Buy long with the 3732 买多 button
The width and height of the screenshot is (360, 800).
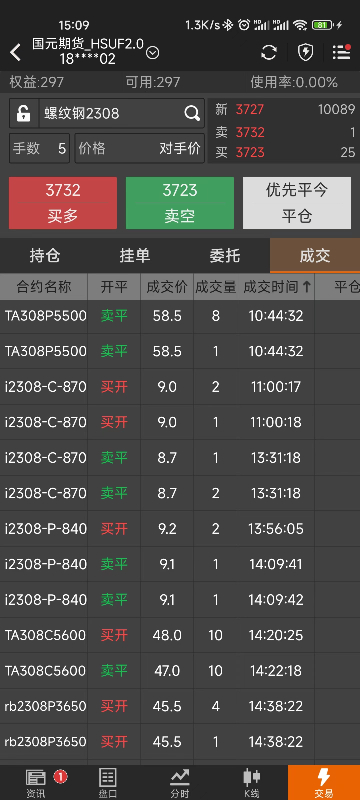[63, 203]
